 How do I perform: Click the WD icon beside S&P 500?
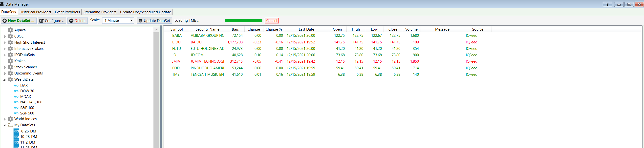16,113
